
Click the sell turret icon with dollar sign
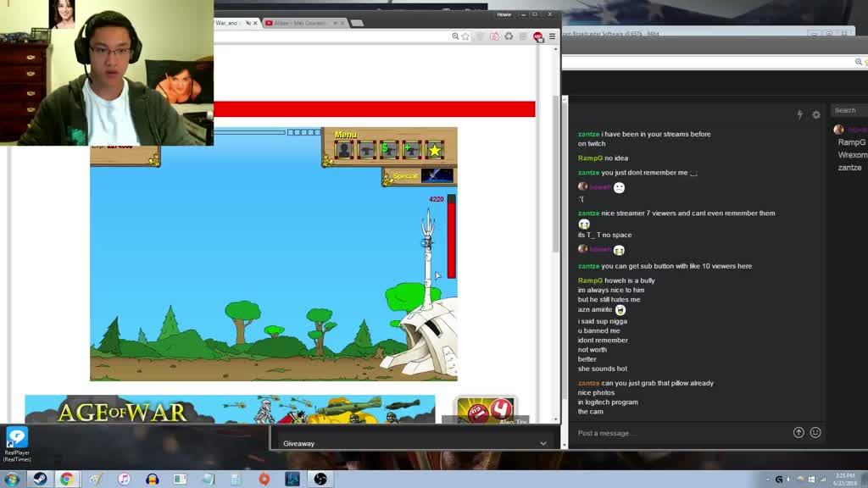click(389, 150)
